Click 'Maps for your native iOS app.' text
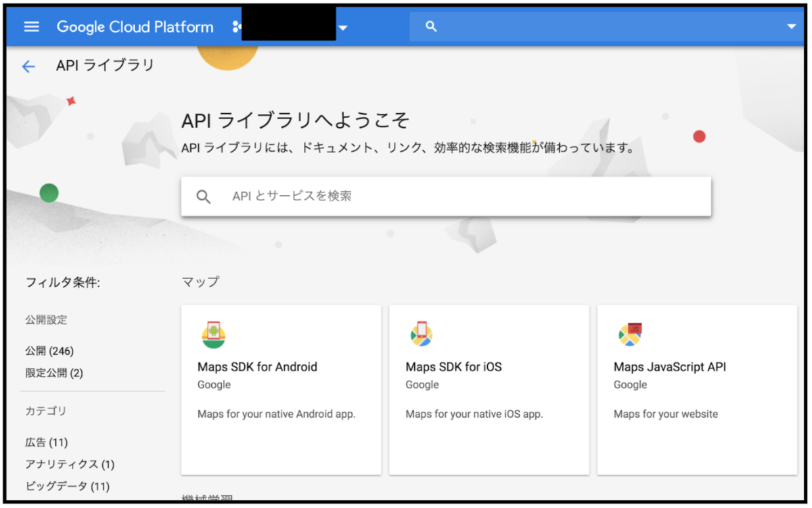 click(x=474, y=414)
